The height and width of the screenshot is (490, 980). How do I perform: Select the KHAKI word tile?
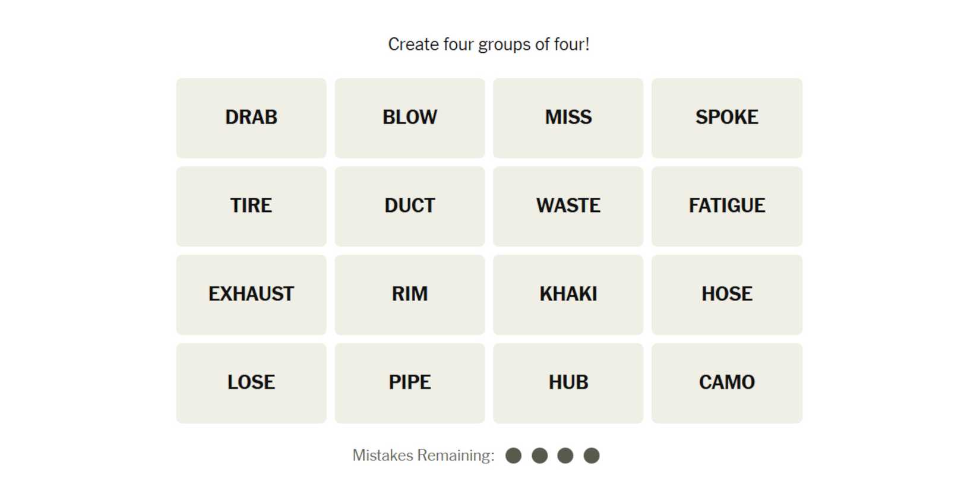pyautogui.click(x=568, y=295)
